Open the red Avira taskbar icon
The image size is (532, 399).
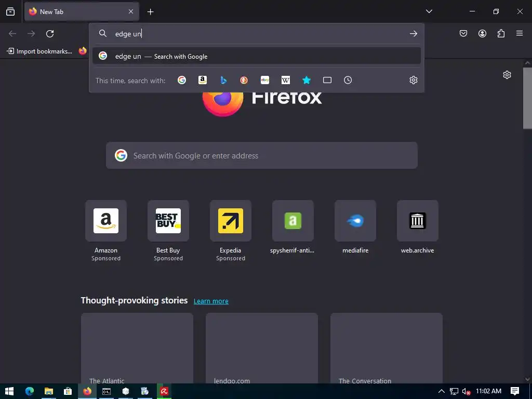coord(164,391)
